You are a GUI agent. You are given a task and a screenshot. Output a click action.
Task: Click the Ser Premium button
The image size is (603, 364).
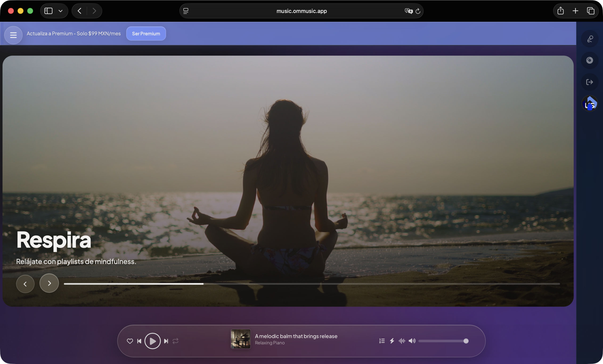[x=146, y=33]
